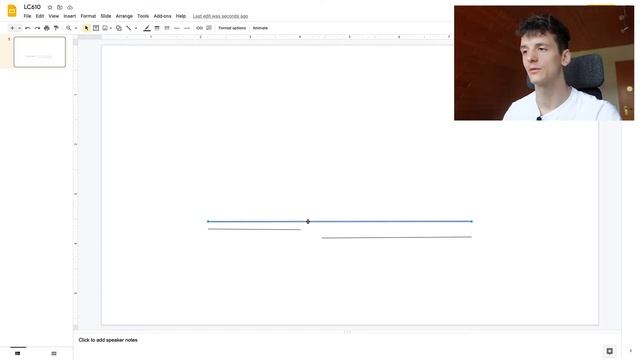Print the presentation
This screenshot has height=360, width=640.
coord(47,28)
